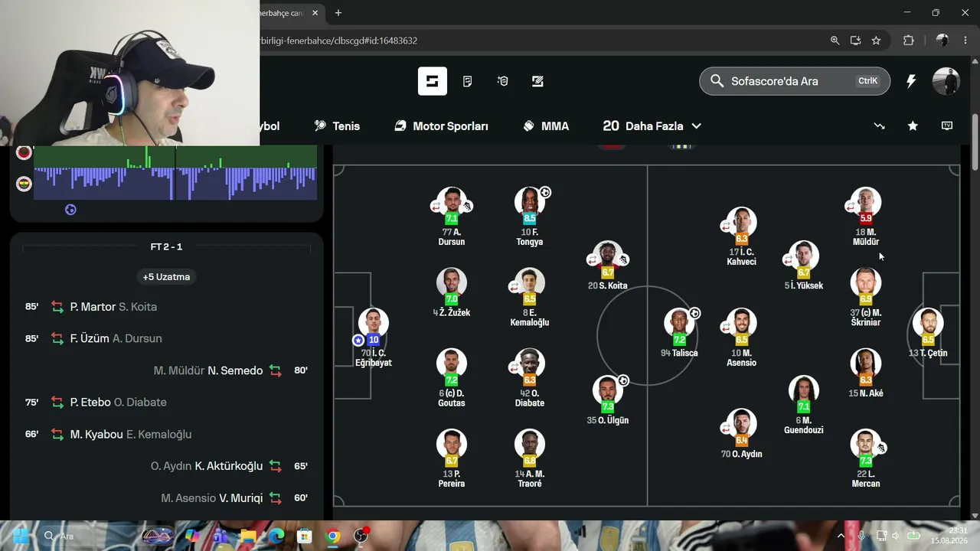The height and width of the screenshot is (551, 980).
Task: Bookmark this page with the address bar star
Action: pos(876,41)
